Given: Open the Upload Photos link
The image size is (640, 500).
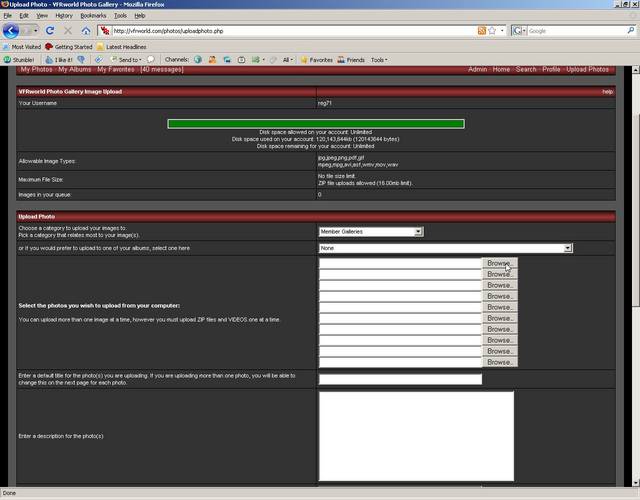Looking at the screenshot, I should coord(587,70).
